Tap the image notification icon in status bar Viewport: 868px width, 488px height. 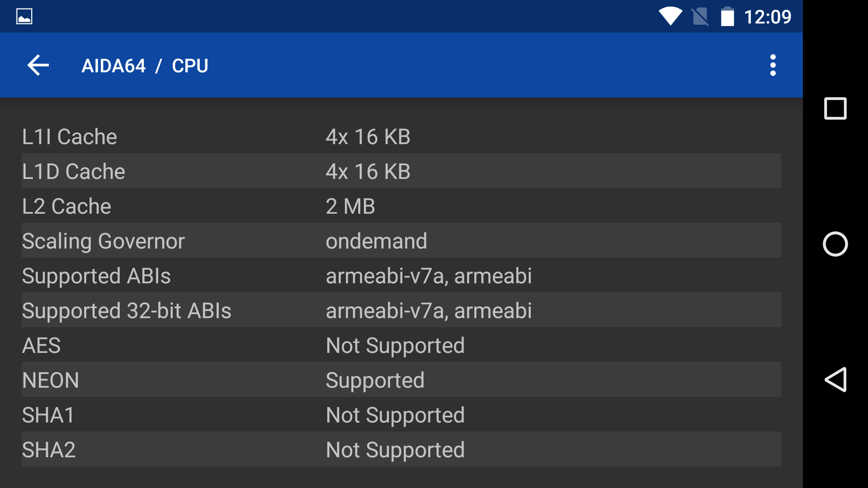(24, 17)
